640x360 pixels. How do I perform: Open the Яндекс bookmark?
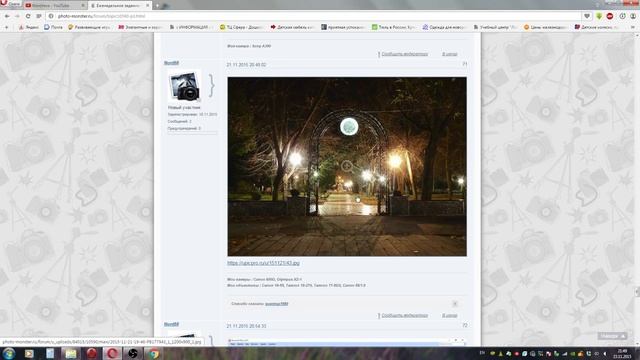pyautogui.click(x=29, y=27)
